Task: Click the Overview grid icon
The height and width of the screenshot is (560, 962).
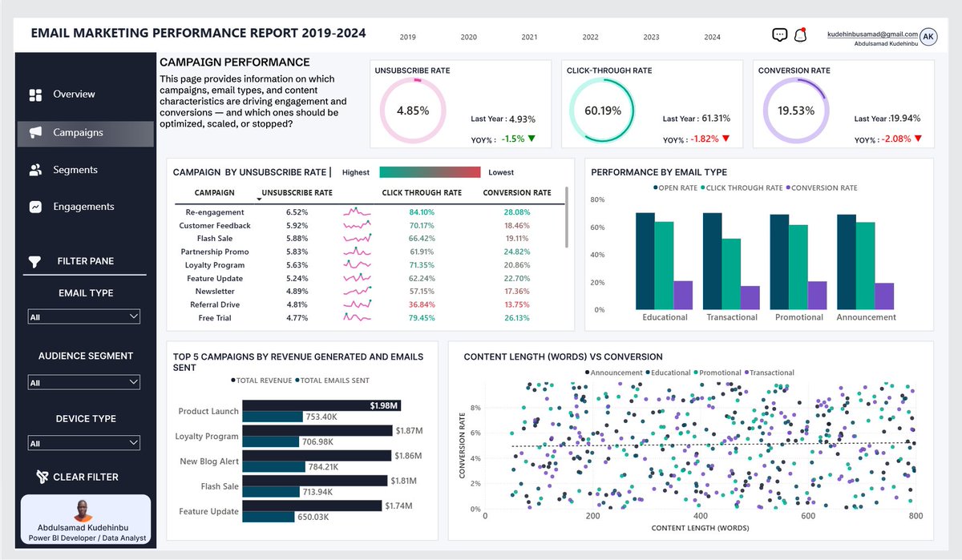Action: click(x=35, y=95)
